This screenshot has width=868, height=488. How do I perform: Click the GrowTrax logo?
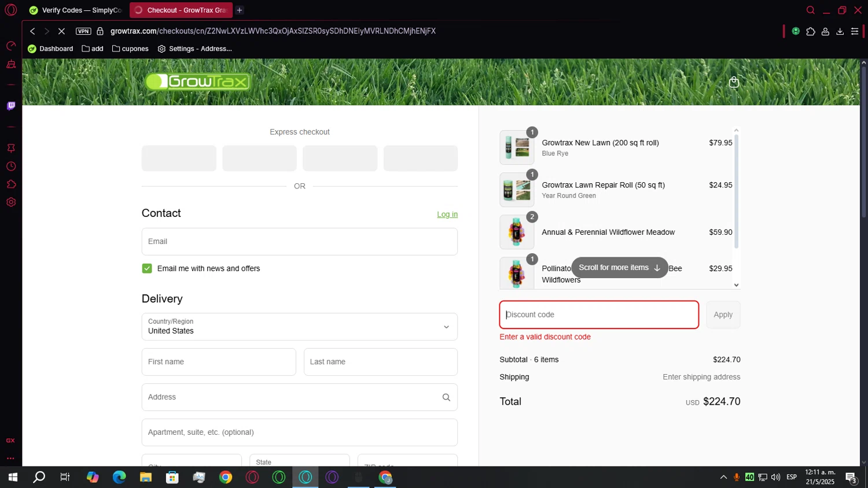[x=198, y=82]
